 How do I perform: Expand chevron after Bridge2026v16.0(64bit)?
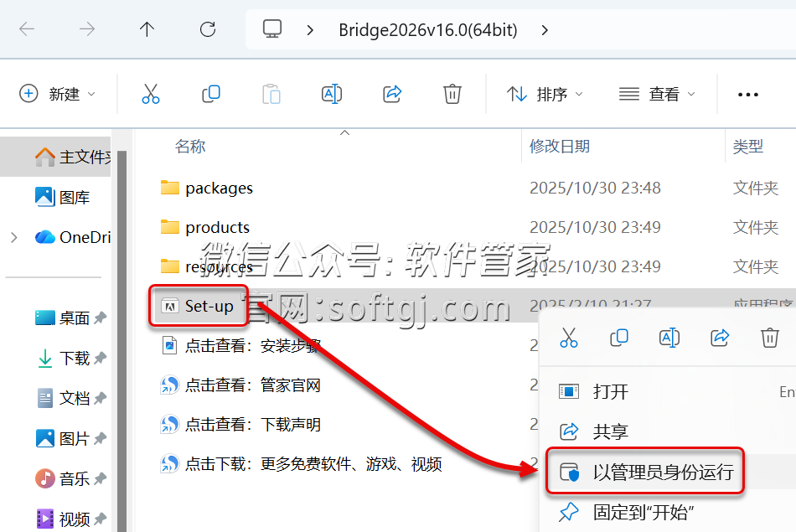pos(545,30)
